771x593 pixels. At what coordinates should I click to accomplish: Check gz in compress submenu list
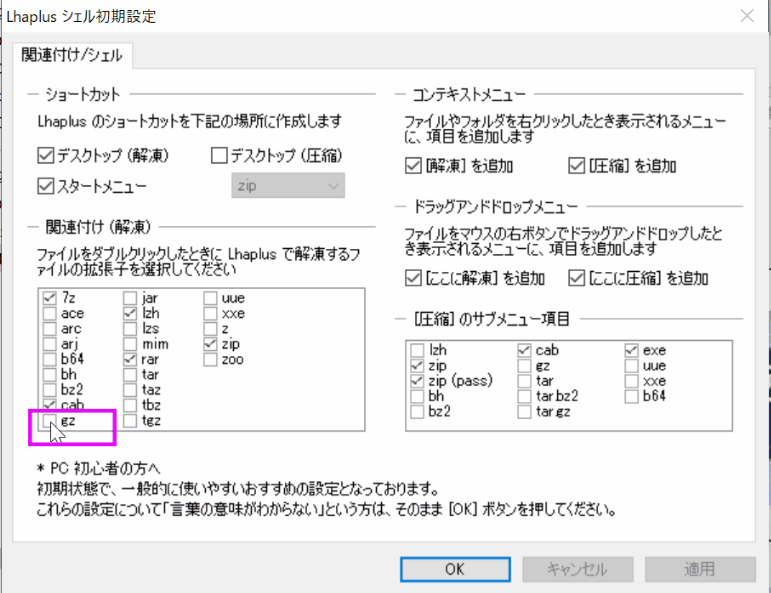[x=524, y=365]
